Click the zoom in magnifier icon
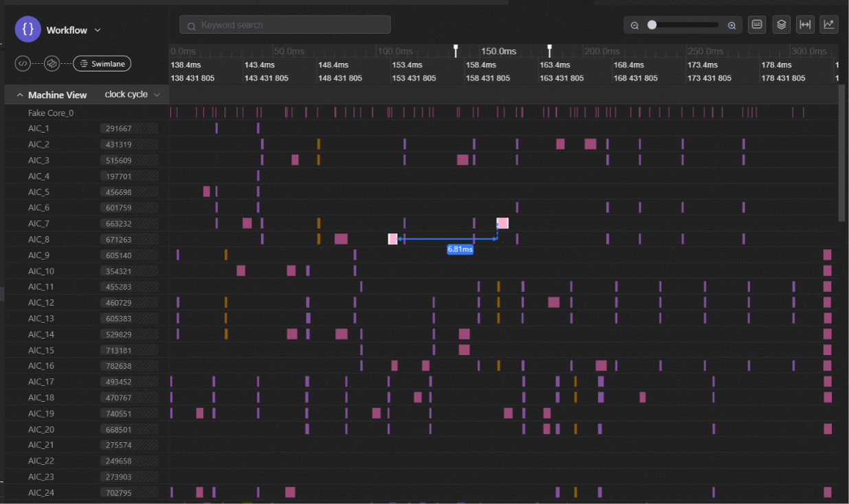Screen dimensions: 849x504 pyautogui.click(x=732, y=25)
